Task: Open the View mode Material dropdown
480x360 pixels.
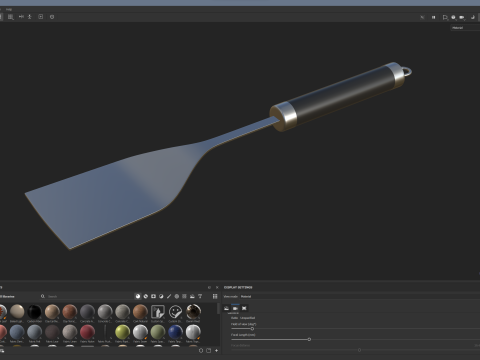Action: point(360,296)
